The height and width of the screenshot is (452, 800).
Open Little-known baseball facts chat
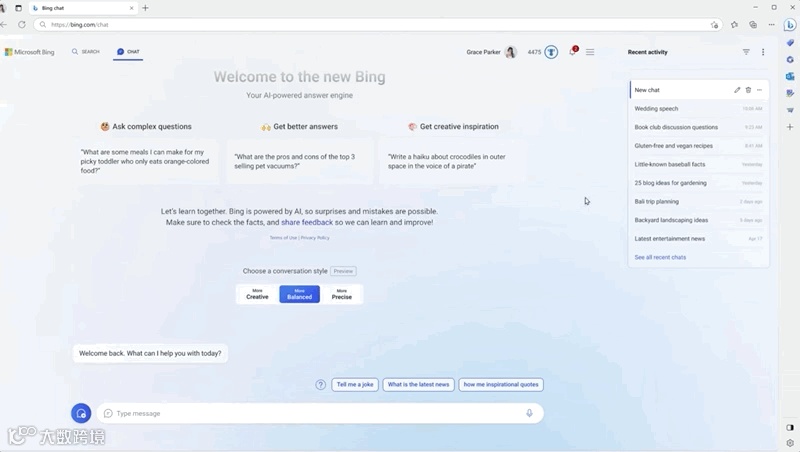click(698, 164)
